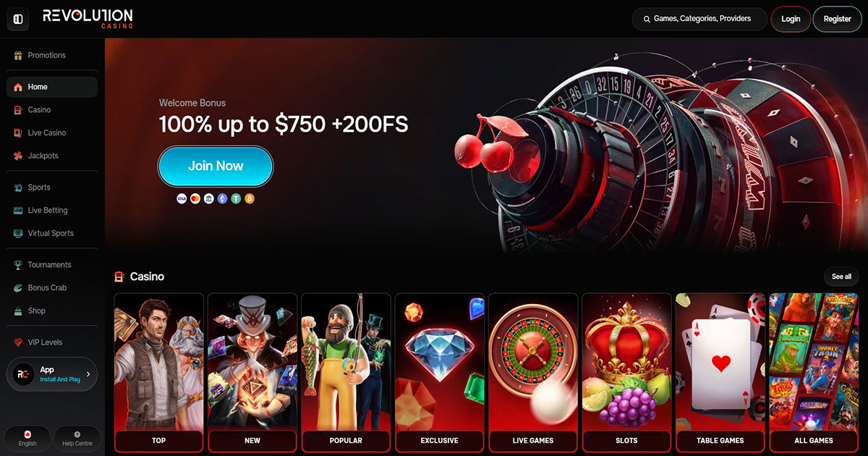Collapse the sidebar with the panel toggle icon
The height and width of the screenshot is (456, 868).
point(18,19)
